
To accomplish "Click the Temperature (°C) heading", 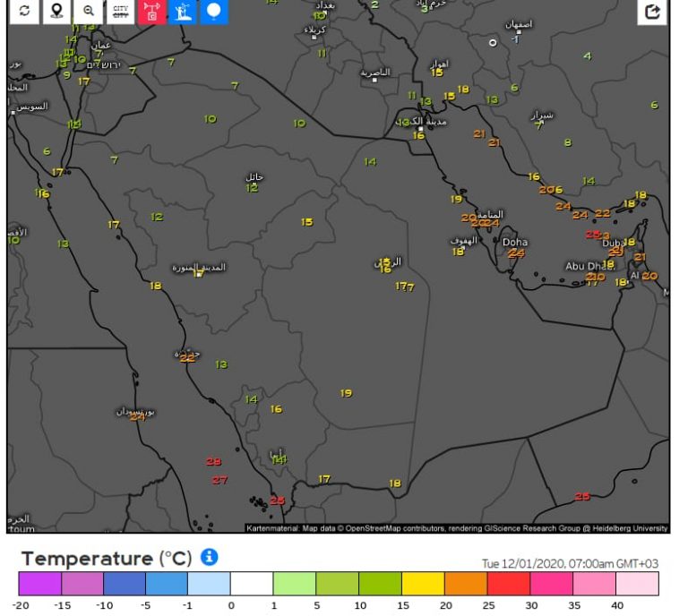I will click(107, 559).
